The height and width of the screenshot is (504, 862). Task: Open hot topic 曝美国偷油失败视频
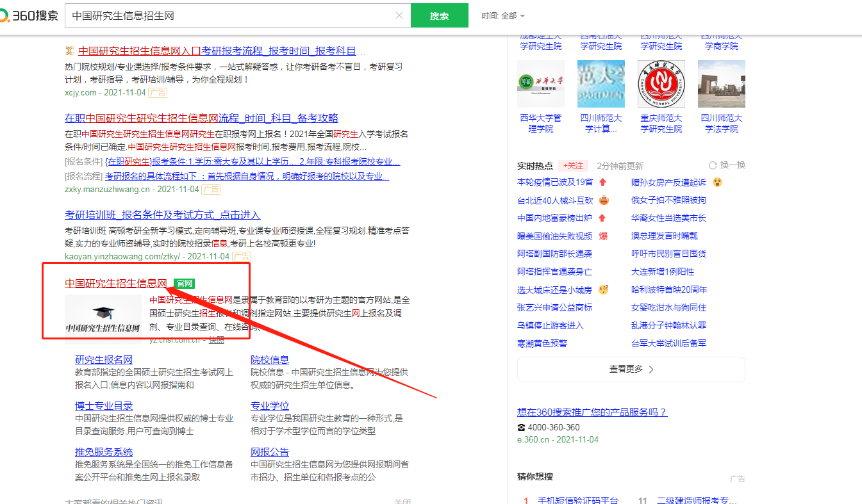point(555,236)
